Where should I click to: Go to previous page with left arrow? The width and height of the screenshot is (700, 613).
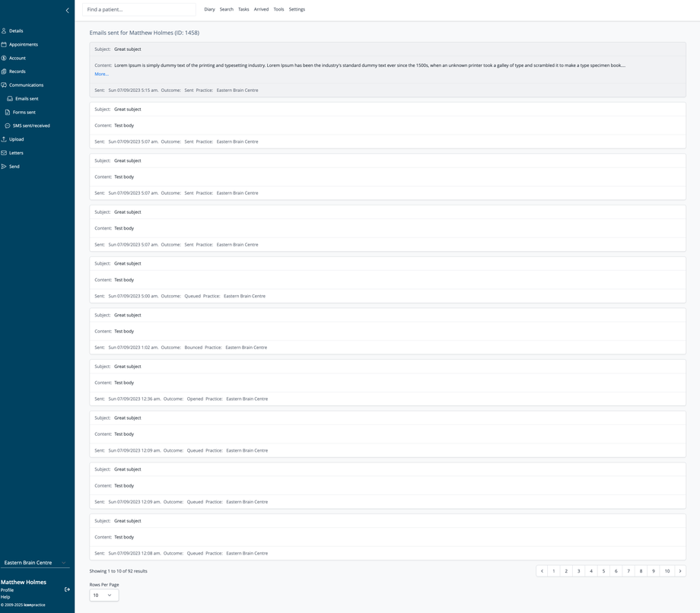coord(542,571)
